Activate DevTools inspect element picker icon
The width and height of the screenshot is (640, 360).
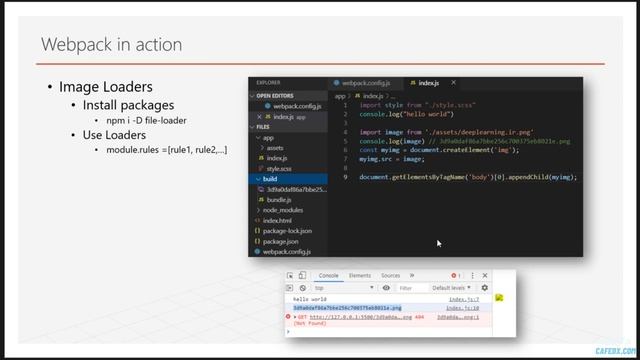[290, 276]
